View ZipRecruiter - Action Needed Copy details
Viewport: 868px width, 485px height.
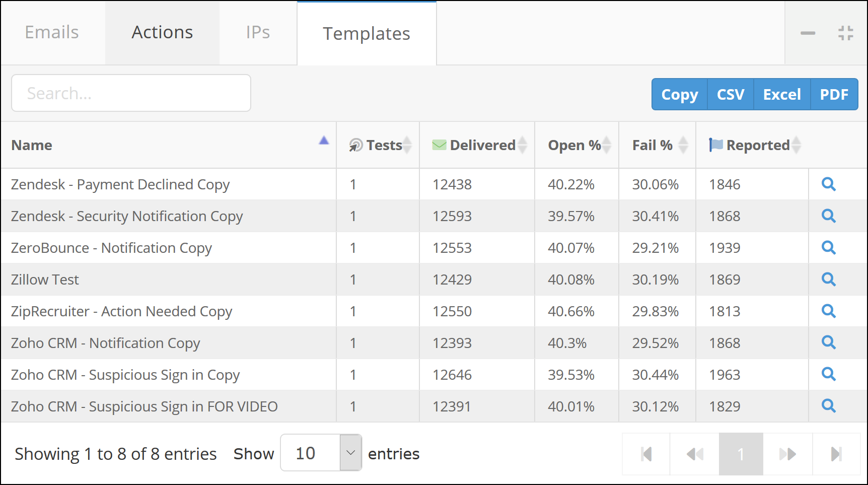[x=828, y=311]
